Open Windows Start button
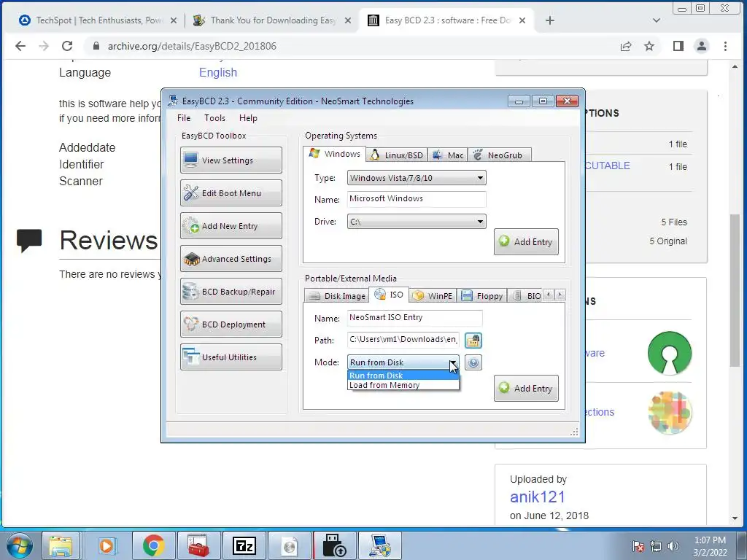The height and width of the screenshot is (560, 747). coord(19,545)
